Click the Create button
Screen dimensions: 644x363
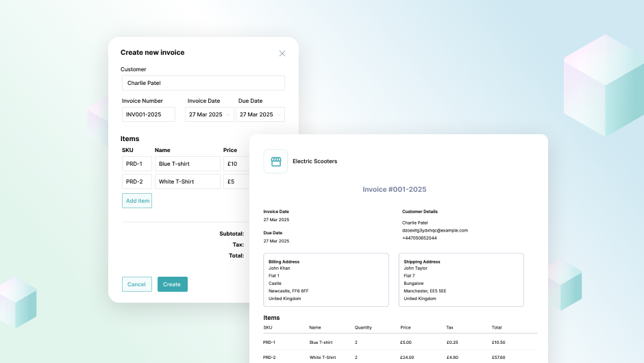[173, 284]
